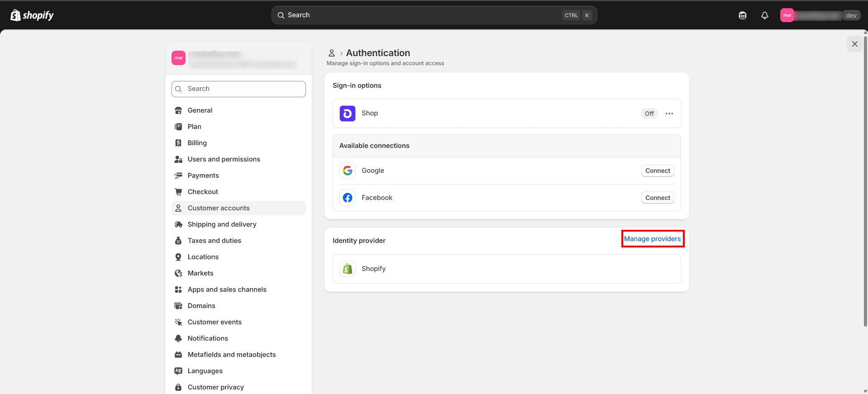Open Customer privacy settings
This screenshot has height=394, width=868.
point(238,387)
